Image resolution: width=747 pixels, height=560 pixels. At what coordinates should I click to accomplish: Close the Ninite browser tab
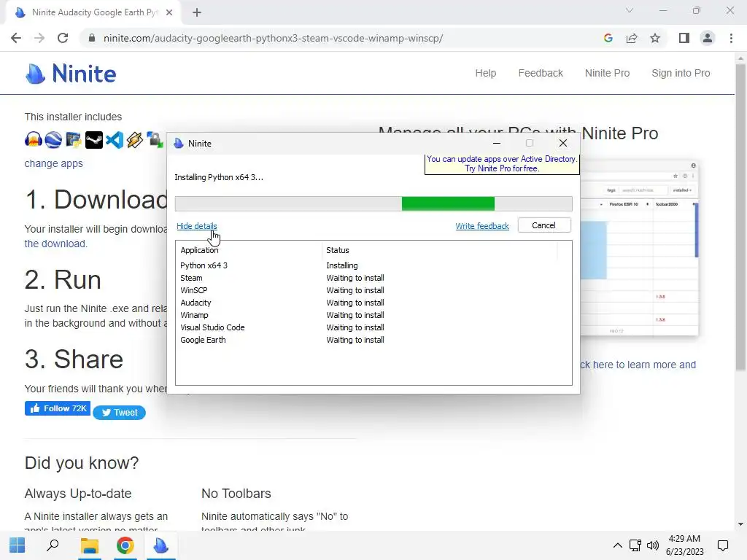click(x=169, y=12)
